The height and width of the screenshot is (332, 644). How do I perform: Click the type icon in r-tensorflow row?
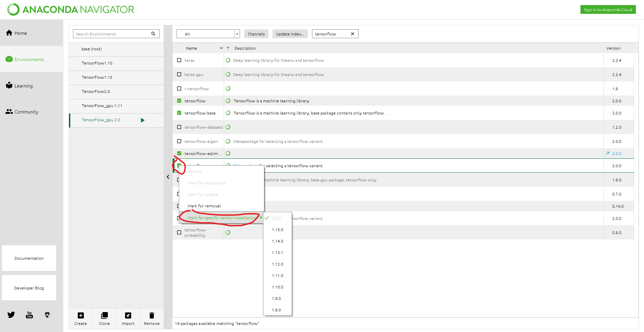coord(228,88)
